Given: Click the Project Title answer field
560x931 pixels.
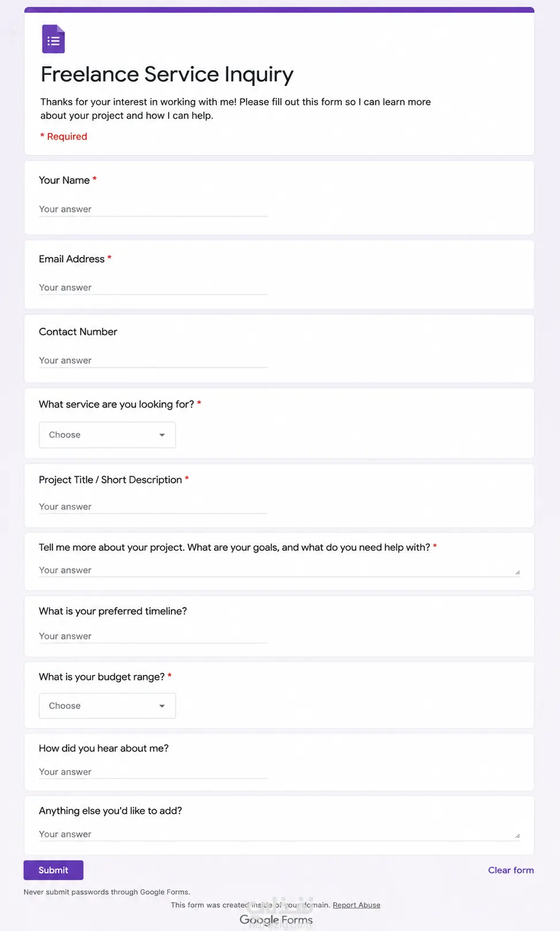Looking at the screenshot, I should tap(153, 506).
